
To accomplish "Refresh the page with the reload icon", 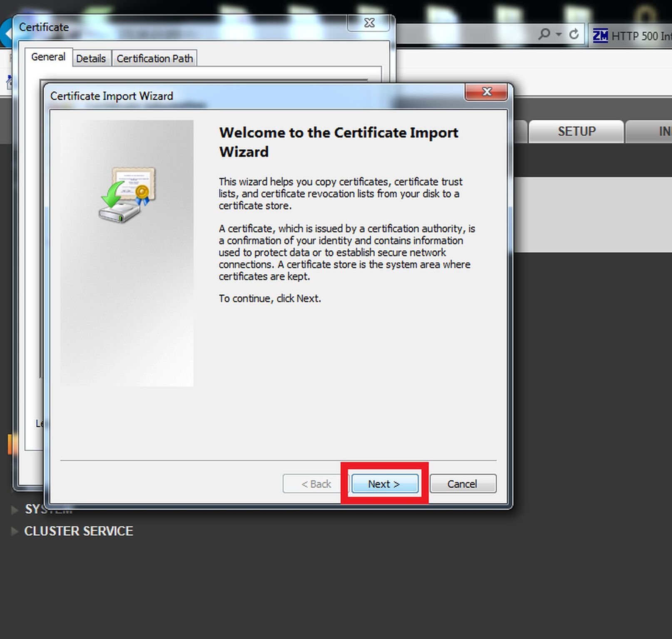I will (x=574, y=34).
